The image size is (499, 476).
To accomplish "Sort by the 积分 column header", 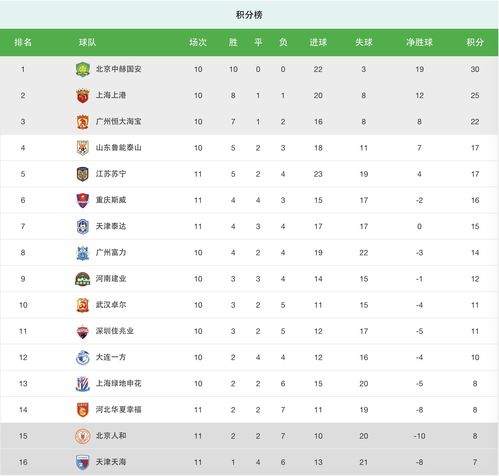I will (475, 42).
